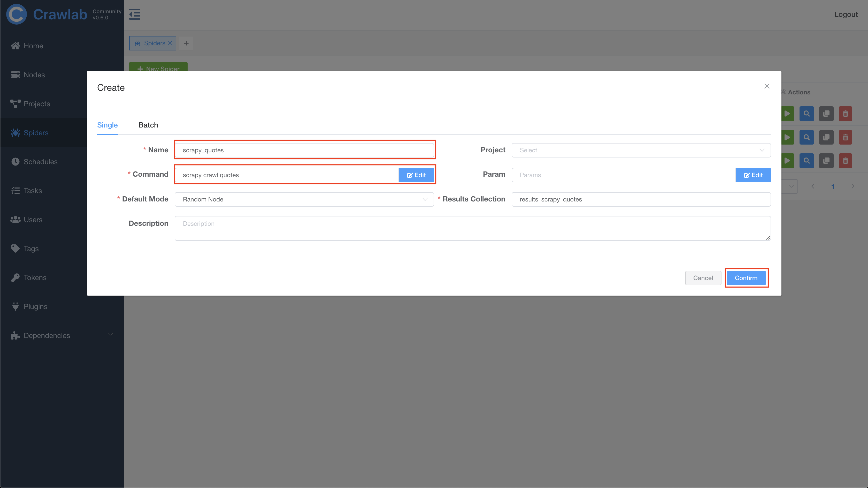The height and width of the screenshot is (488, 868).
Task: Open the Nodes sidebar item
Action: [x=62, y=75]
